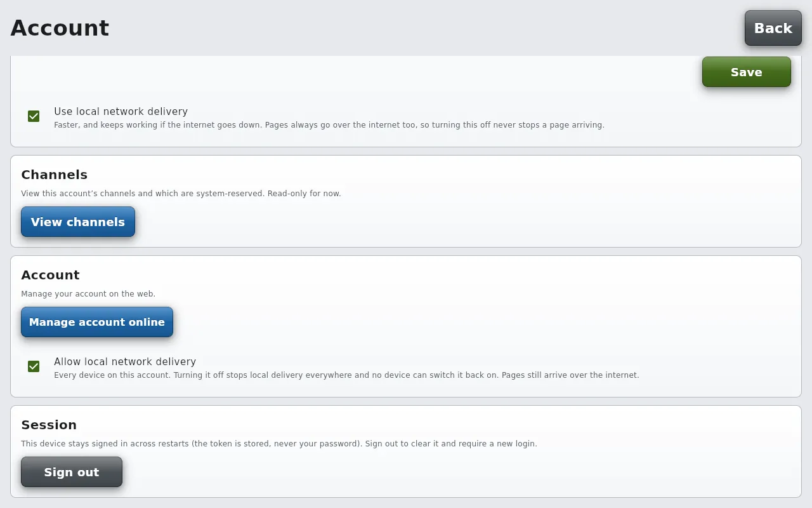Save the account settings
The height and width of the screenshot is (508, 812).
746,72
